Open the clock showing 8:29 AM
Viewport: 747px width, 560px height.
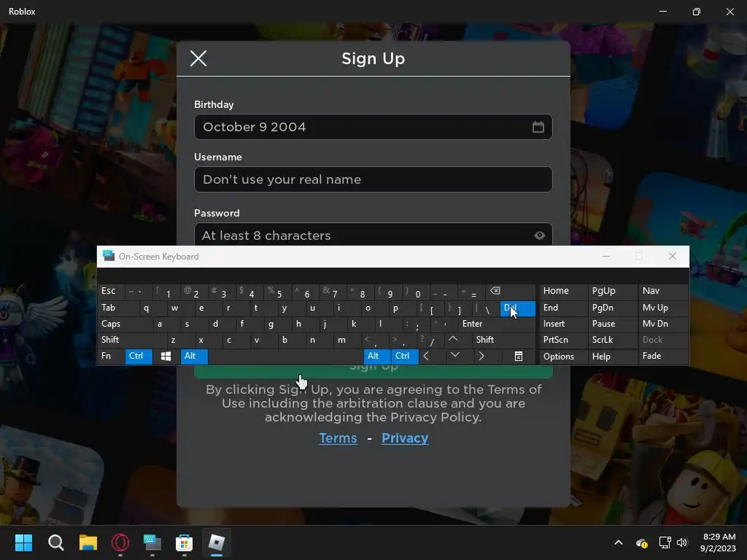coord(718,542)
